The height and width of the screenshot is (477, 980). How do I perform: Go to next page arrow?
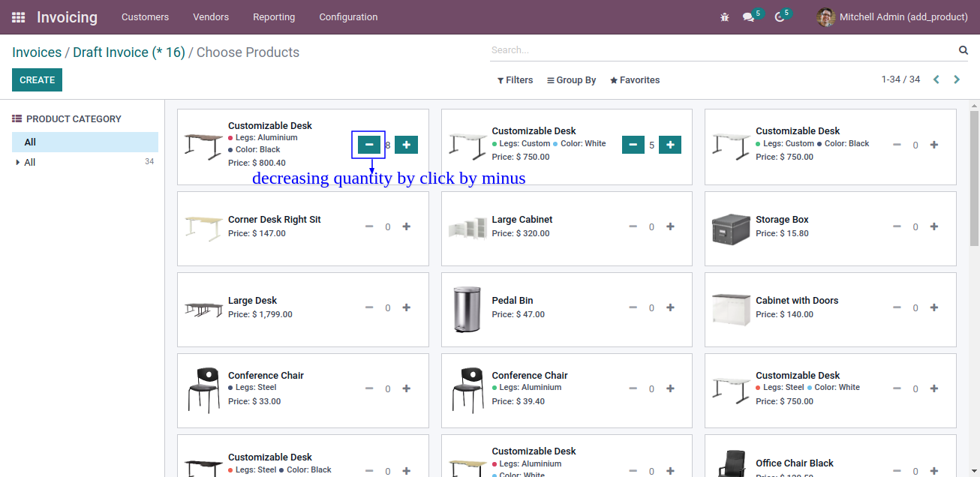(957, 79)
